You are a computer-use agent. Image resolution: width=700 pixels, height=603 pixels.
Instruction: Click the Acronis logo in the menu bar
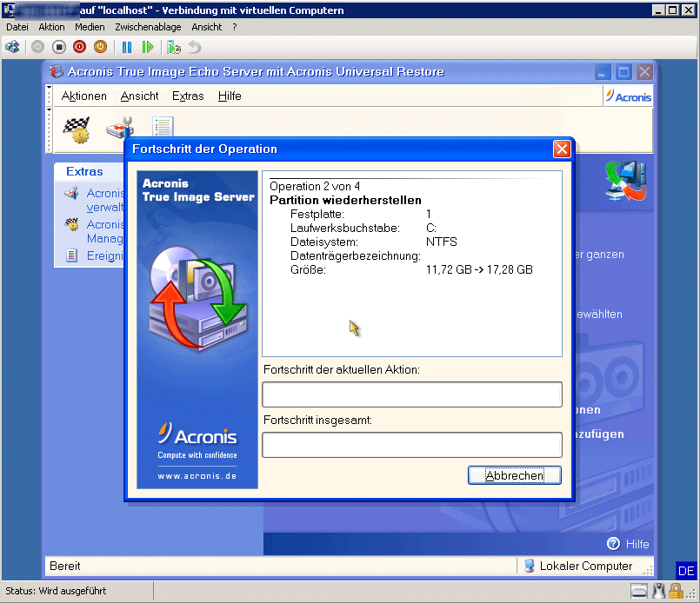pos(629,96)
